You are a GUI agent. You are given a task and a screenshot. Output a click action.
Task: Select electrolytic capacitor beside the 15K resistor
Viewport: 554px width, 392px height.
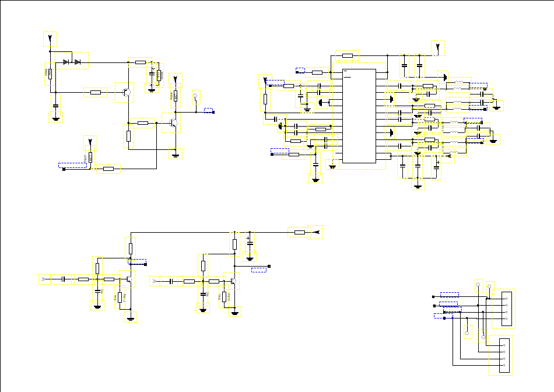click(x=152, y=73)
